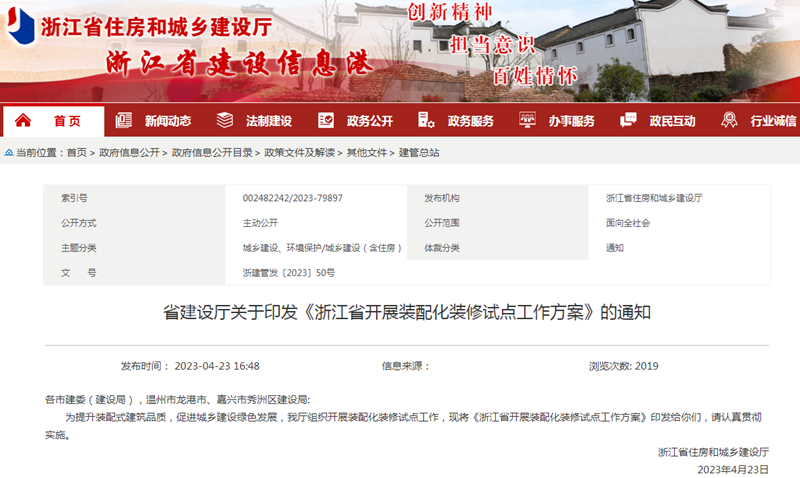Click the 公开范围 label cell
800x478 pixels.
pyautogui.click(x=497, y=223)
